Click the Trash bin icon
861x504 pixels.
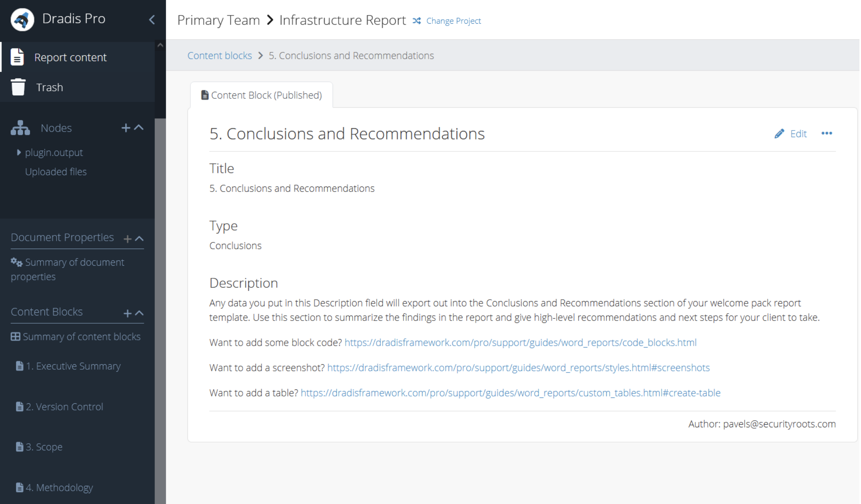[18, 87]
